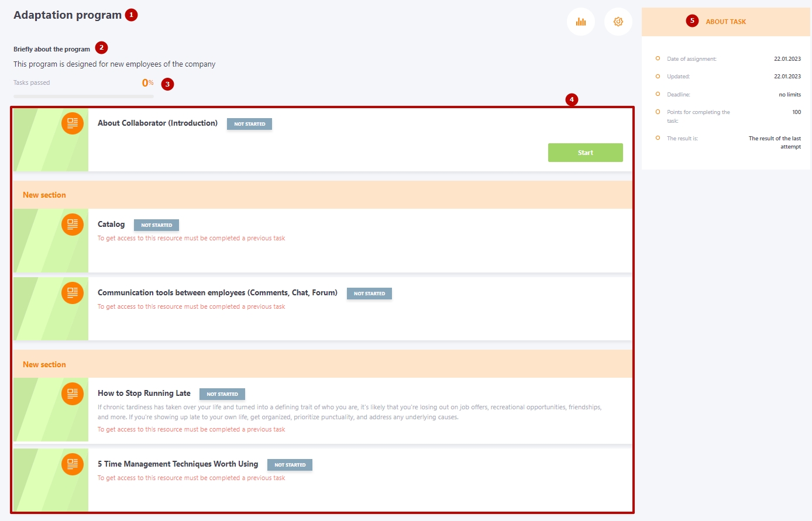Click the About Collaborator task's orange document icon

click(x=73, y=123)
